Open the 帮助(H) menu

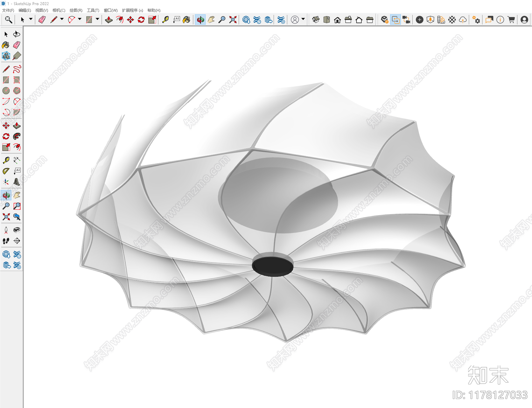[154, 10]
